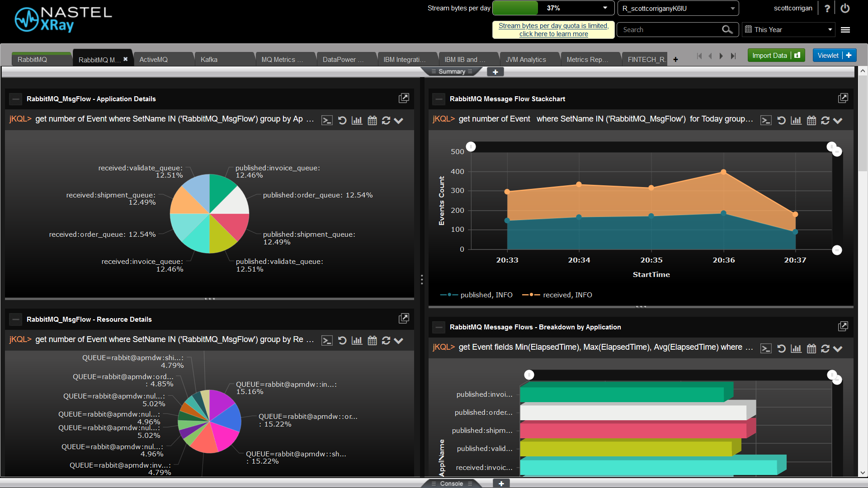The height and width of the screenshot is (488, 868).
Task: Collapse the Breakdown by Application viewlet
Action: 439,327
